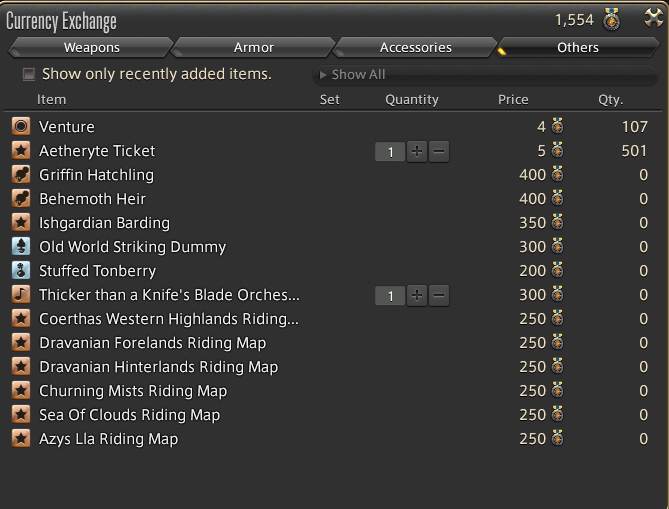Click the Azys Lla Riding Map icon
This screenshot has height=509, width=669.
coord(21,439)
